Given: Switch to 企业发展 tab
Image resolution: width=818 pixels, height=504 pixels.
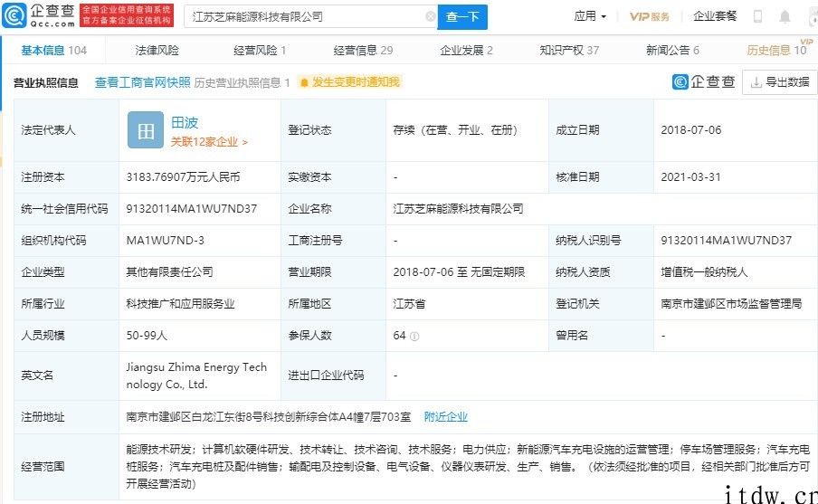Looking at the screenshot, I should 466,50.
